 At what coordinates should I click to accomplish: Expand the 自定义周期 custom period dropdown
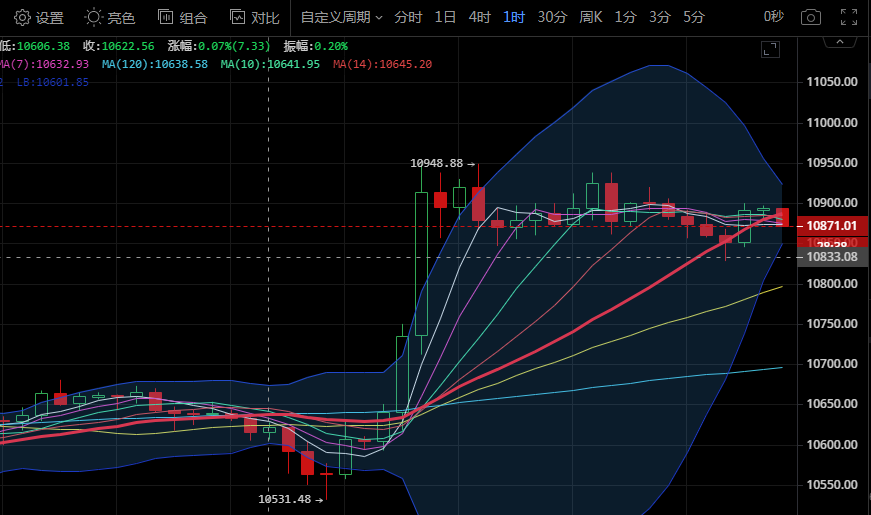(x=341, y=17)
